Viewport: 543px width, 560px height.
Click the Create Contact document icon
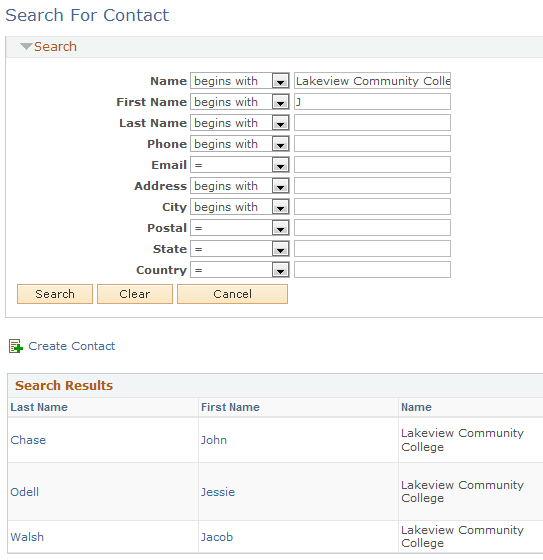tap(16, 346)
